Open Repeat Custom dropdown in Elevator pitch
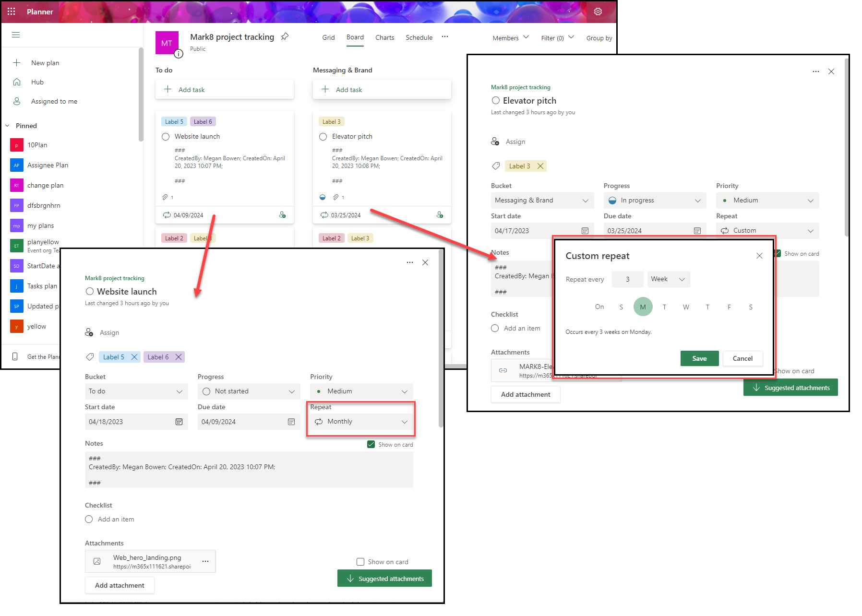Image resolution: width=862 pixels, height=616 pixels. [x=767, y=231]
